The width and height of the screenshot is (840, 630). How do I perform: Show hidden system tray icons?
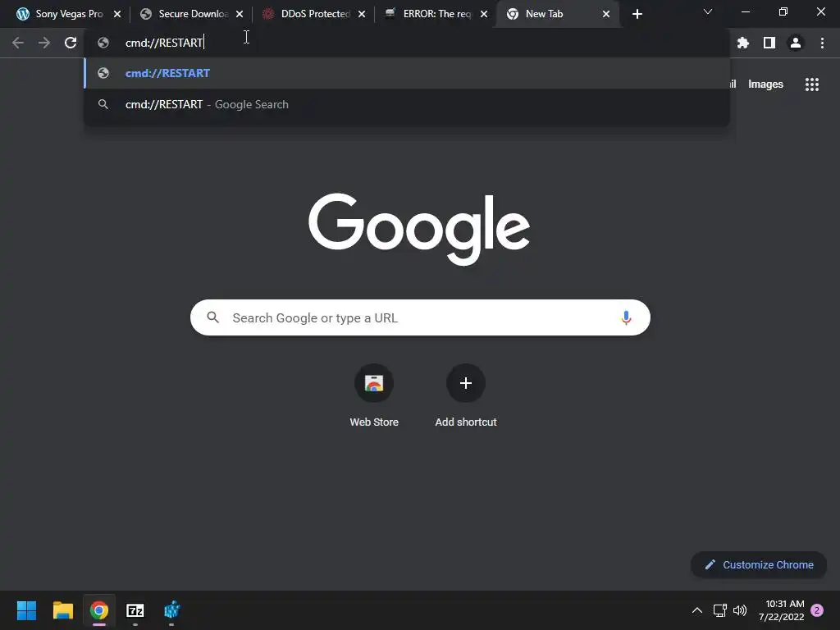[x=697, y=610]
